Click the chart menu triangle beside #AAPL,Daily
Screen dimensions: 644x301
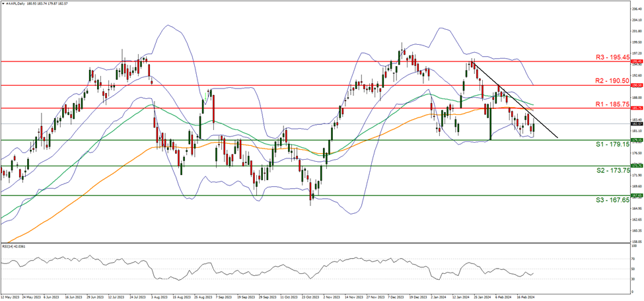click(x=3, y=3)
